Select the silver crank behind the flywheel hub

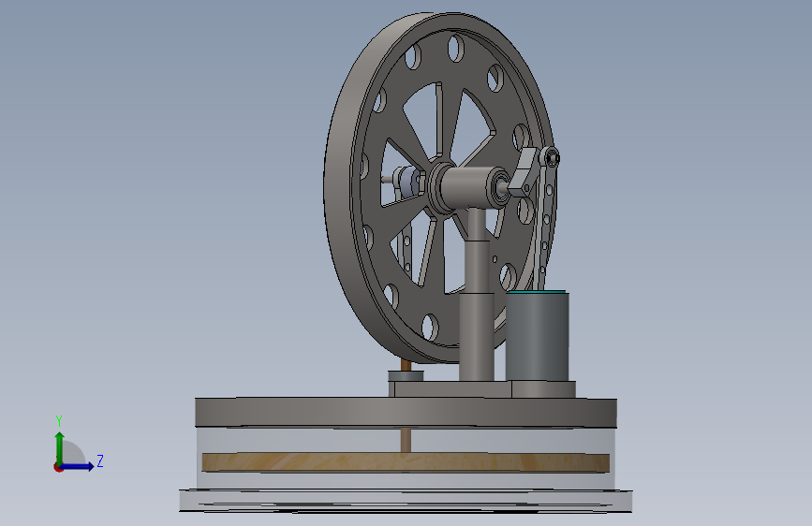coord(409,182)
